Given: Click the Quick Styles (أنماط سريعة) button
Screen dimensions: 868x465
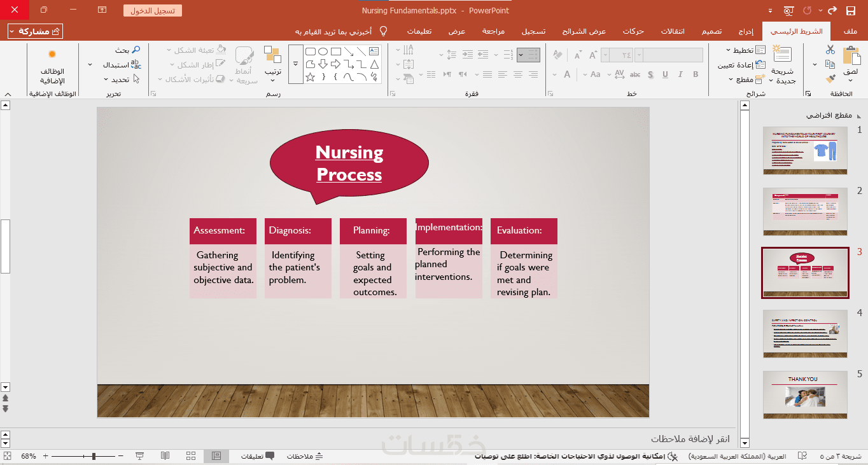Looking at the screenshot, I should click(x=244, y=65).
